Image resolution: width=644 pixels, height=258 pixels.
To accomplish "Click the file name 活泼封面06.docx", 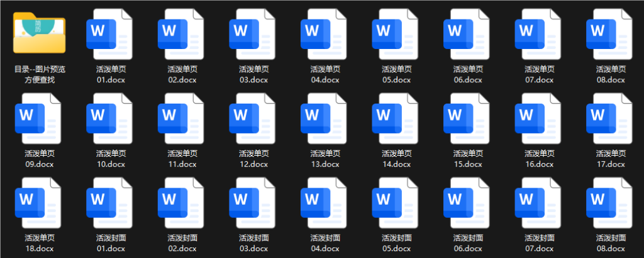I will (468, 243).
